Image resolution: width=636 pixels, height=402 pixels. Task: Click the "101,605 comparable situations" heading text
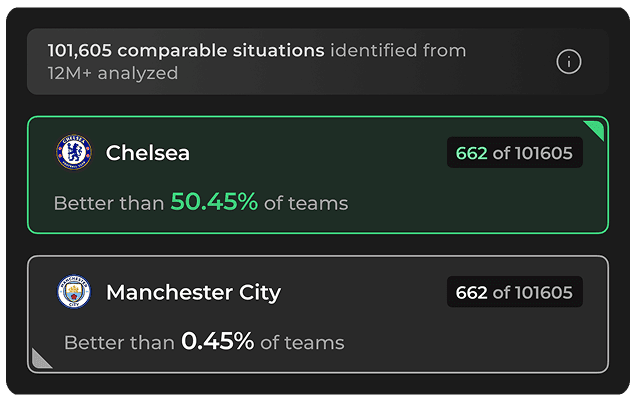tap(186, 50)
